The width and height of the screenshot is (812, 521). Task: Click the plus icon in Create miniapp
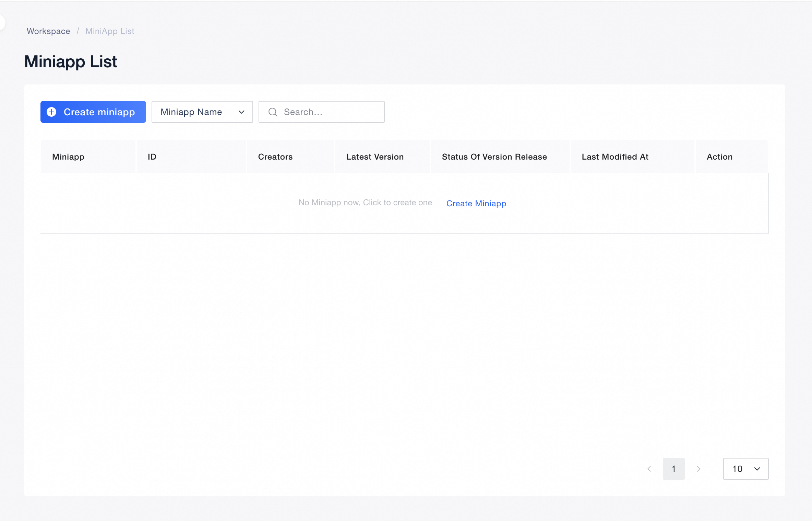click(51, 112)
